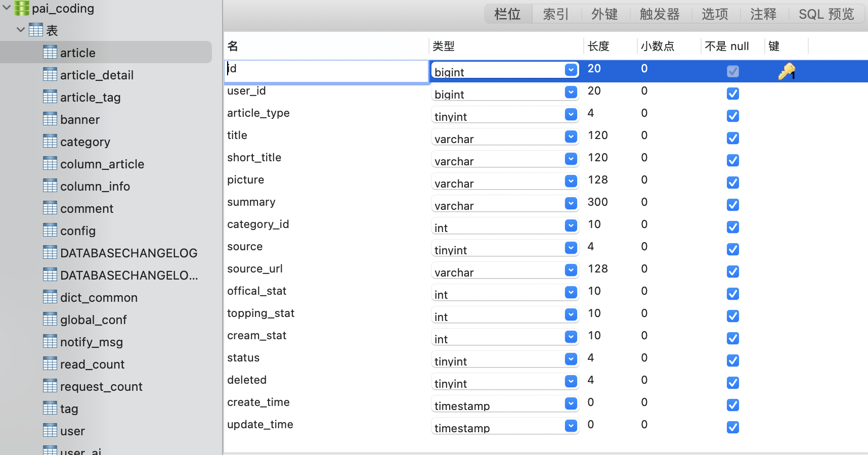This screenshot has width=868, height=455.
Task: Click the tag table icon
Action: pos(50,408)
